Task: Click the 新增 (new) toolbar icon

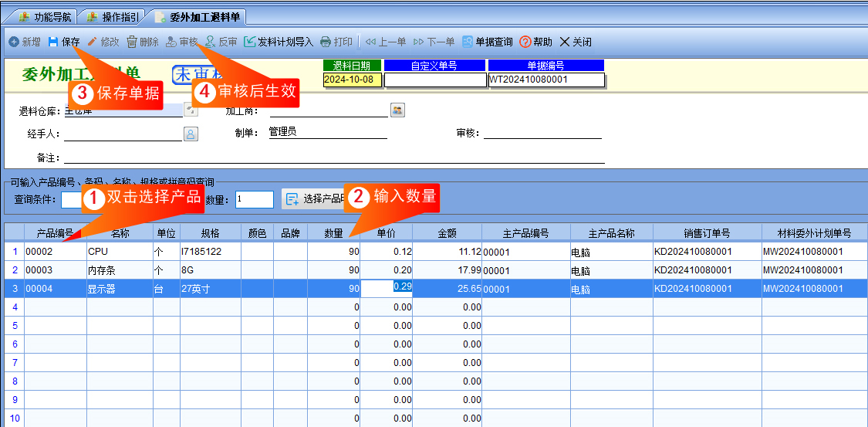Action: 14,42
